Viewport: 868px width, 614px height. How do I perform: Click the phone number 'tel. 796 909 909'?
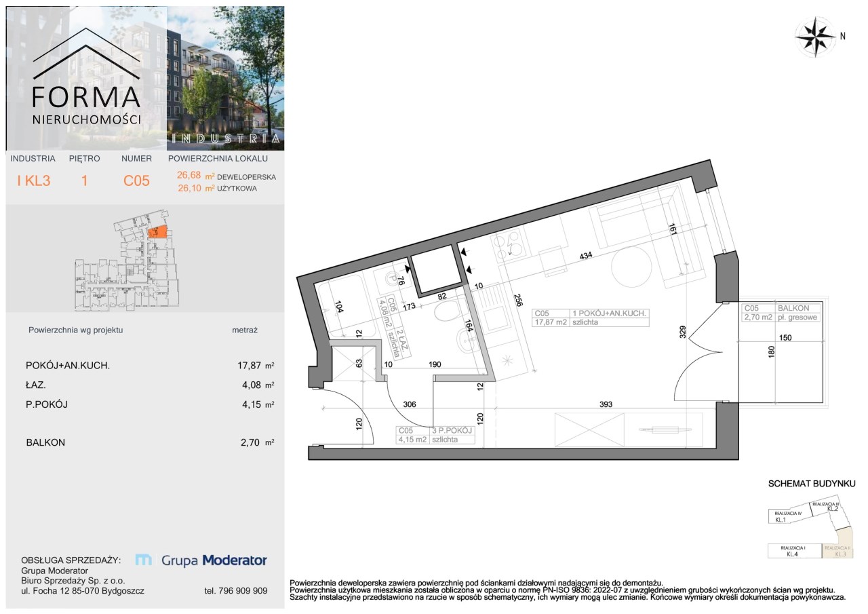pos(235,591)
